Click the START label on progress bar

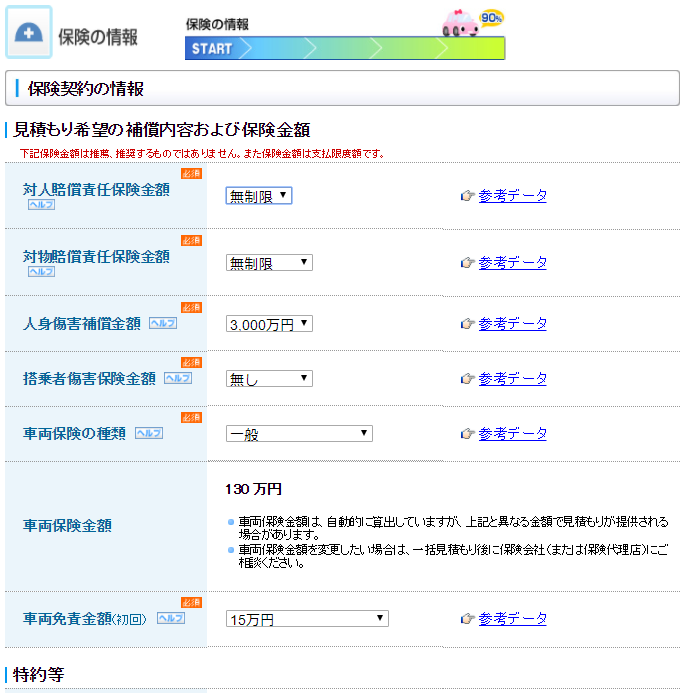(x=210, y=49)
